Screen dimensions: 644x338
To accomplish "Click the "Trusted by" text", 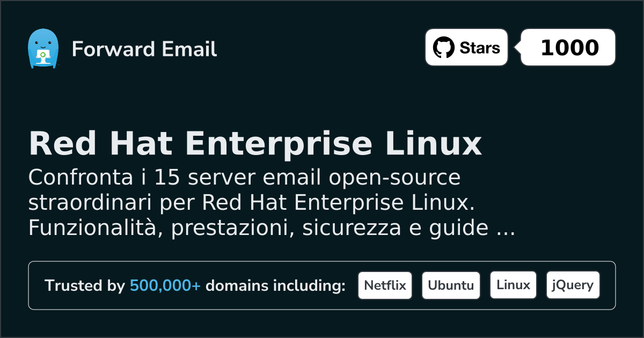I will click(85, 286).
